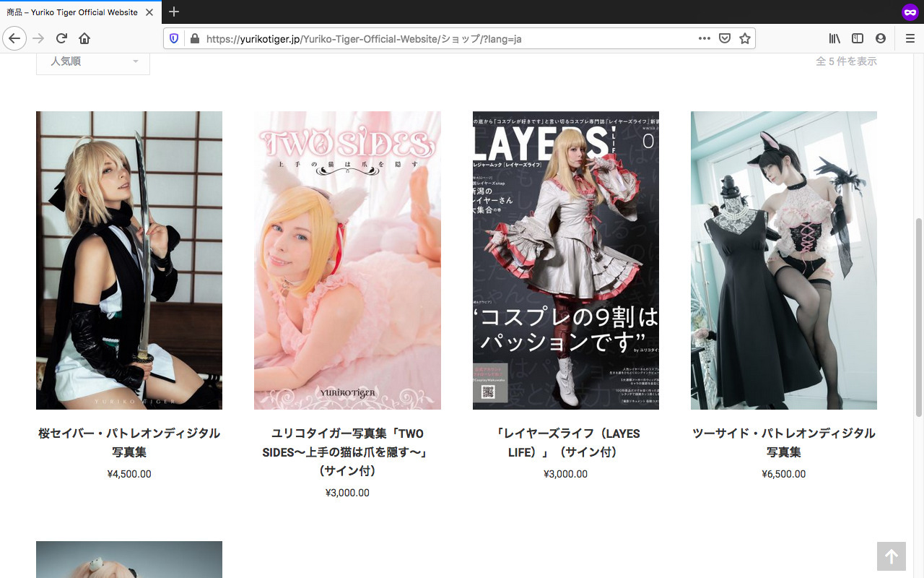Save page to Pocket
924x578 pixels.
click(x=725, y=38)
